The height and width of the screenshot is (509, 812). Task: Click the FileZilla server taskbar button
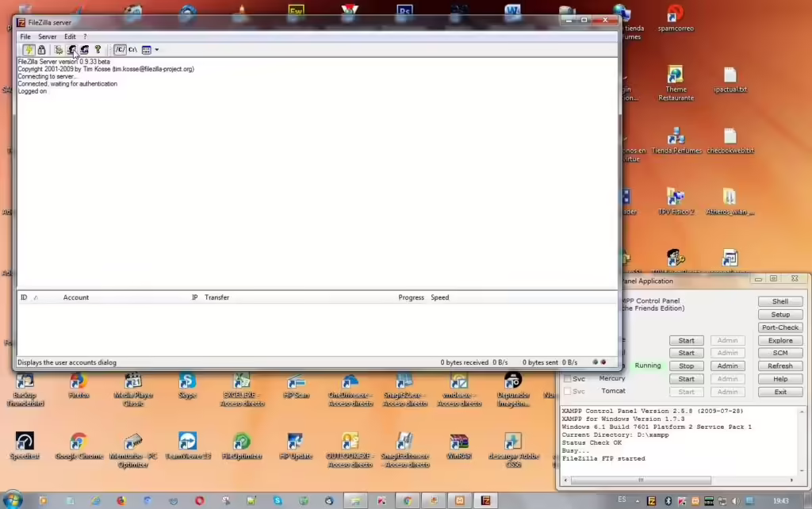tap(486, 500)
